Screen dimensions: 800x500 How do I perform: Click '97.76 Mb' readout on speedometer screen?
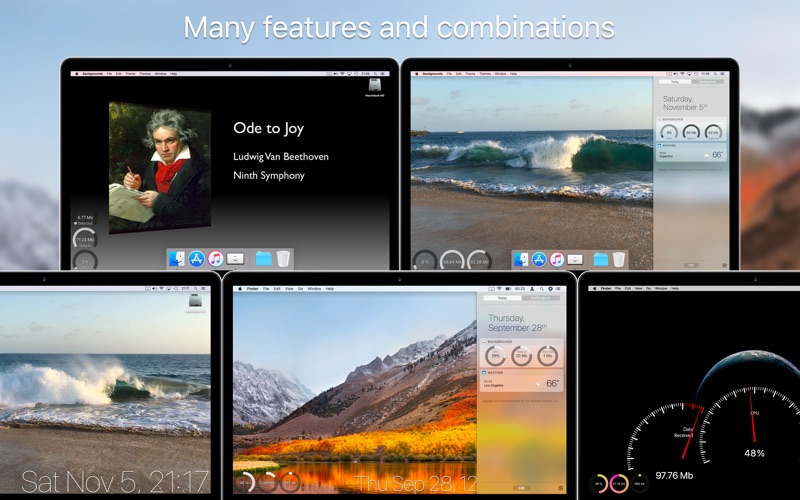click(674, 476)
